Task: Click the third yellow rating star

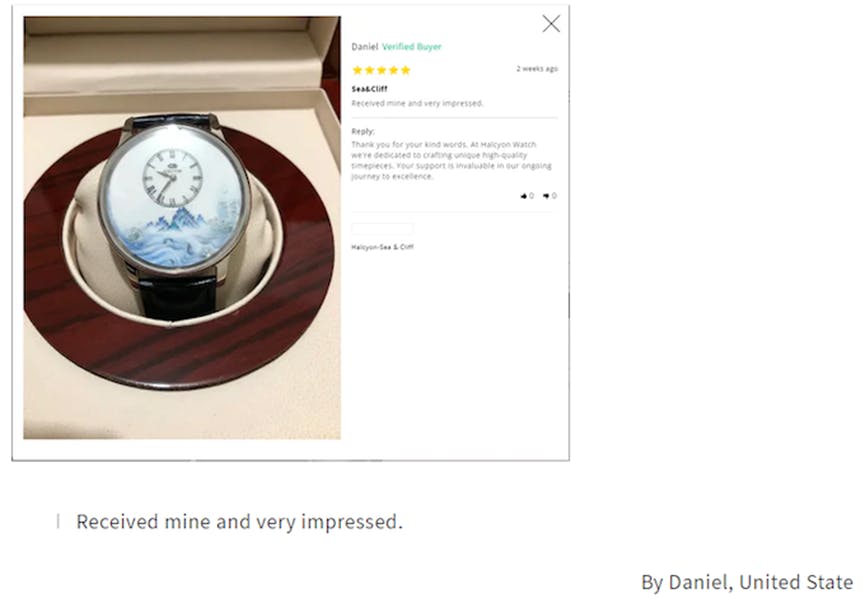Action: tap(382, 70)
